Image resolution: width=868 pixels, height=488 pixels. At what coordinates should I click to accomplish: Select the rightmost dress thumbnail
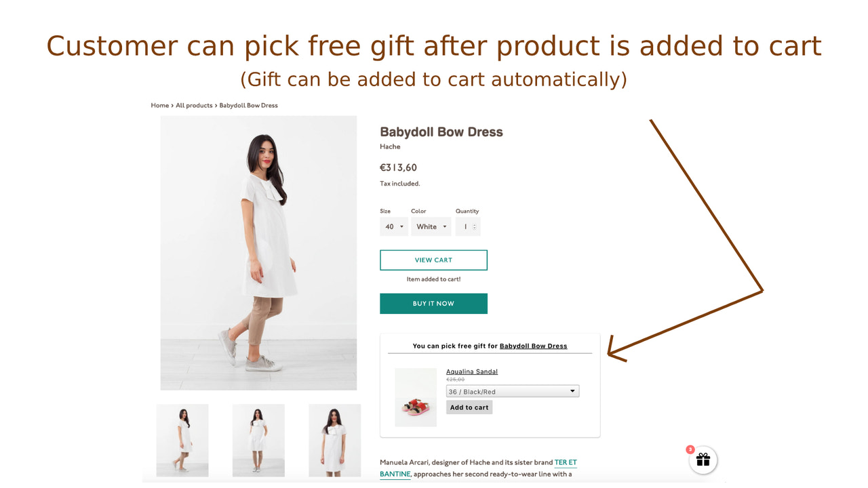point(334,441)
